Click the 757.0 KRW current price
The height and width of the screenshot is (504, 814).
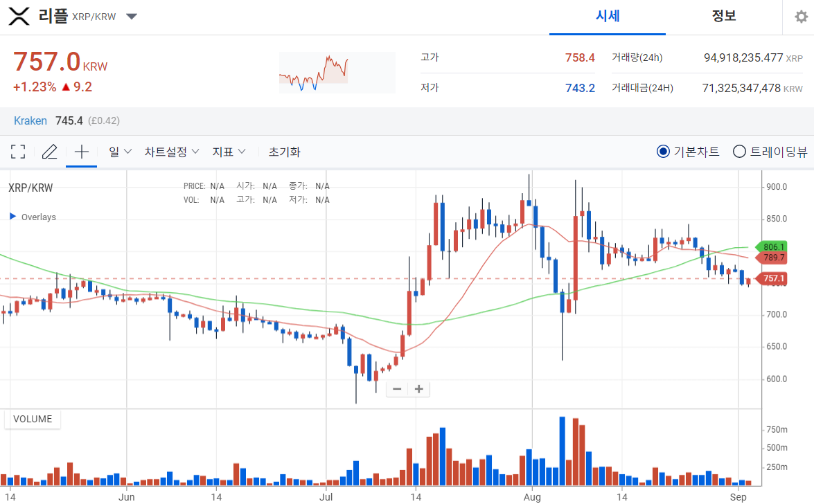60,62
